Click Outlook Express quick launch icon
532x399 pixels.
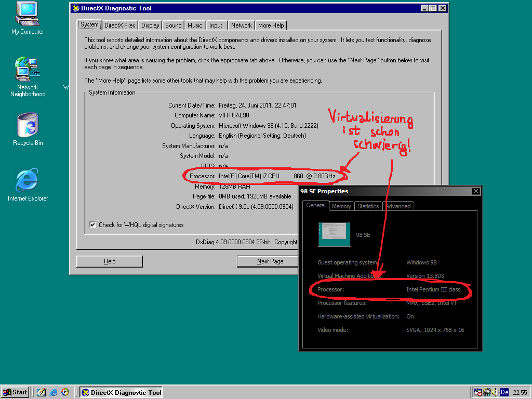click(x=42, y=392)
